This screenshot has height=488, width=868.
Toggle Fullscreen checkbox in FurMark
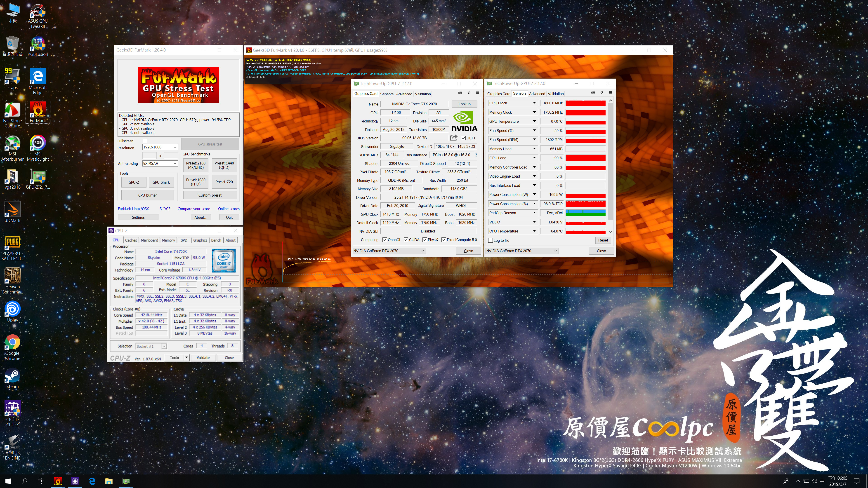pos(145,141)
